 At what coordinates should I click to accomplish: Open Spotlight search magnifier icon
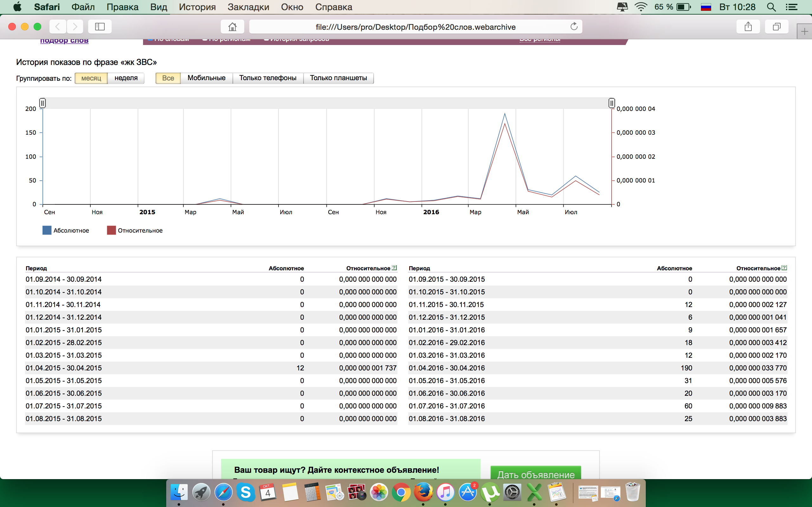tap(771, 7)
